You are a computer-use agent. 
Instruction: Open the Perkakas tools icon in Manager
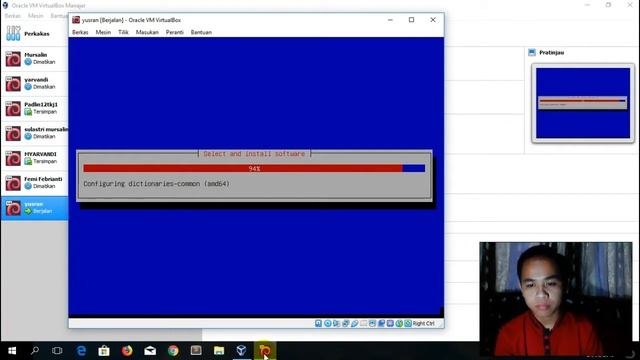[x=13, y=33]
